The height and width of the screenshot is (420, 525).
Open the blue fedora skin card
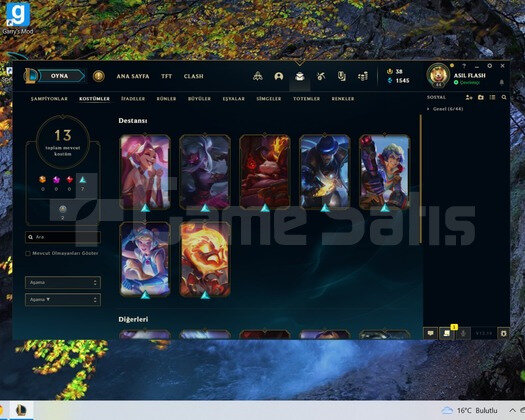click(325, 172)
